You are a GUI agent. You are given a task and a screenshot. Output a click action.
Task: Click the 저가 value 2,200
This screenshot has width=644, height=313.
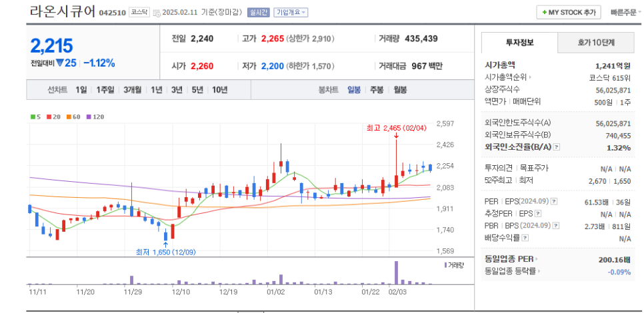(x=272, y=66)
